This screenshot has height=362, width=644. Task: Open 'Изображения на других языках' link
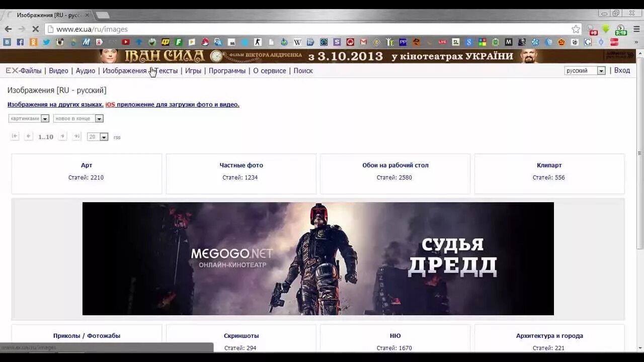(55, 105)
